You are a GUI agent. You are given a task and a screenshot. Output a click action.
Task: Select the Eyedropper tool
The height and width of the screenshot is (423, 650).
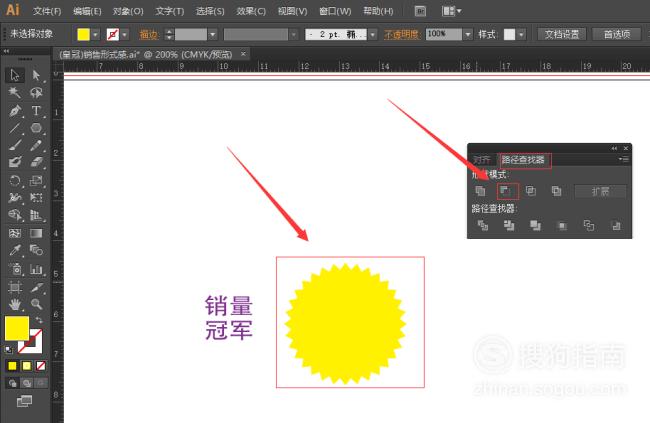pos(15,250)
